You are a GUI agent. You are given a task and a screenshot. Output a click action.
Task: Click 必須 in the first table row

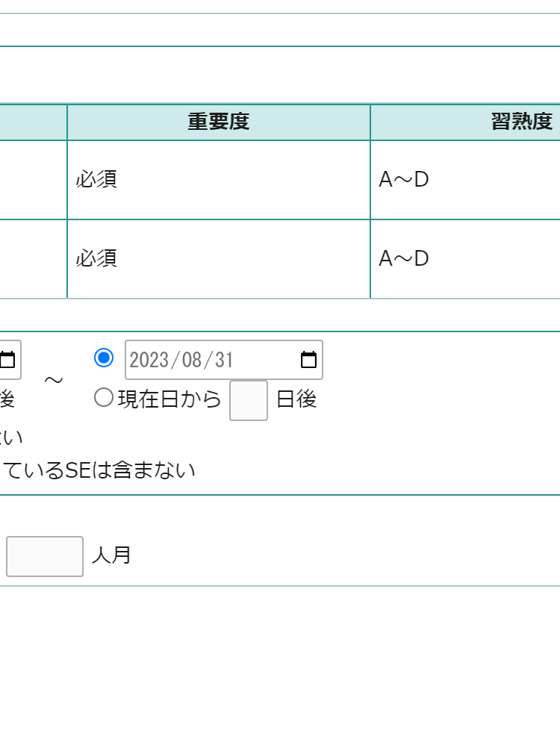point(96,180)
